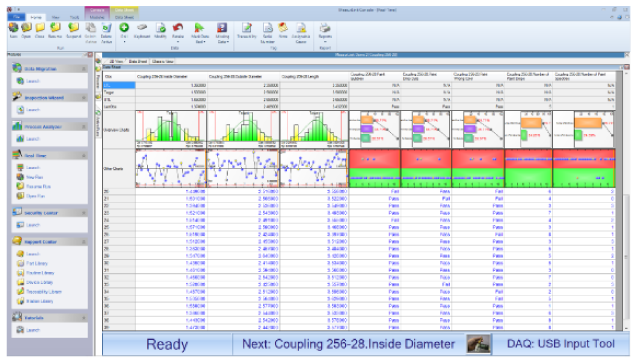The width and height of the screenshot is (638, 363).
Task: Collapse the Security Center sidebar group
Action: [84, 213]
